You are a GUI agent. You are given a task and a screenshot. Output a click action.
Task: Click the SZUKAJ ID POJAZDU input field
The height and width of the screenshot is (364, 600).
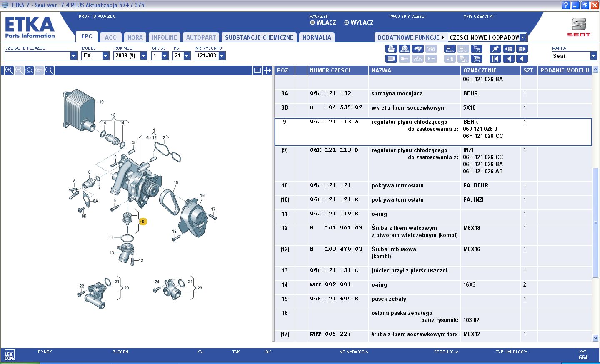coord(37,56)
